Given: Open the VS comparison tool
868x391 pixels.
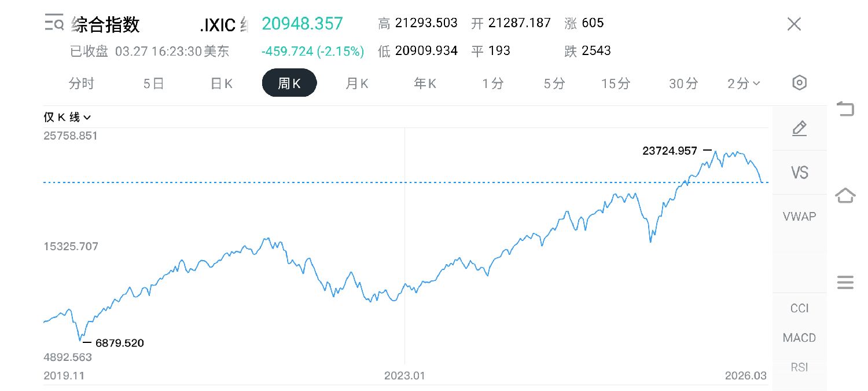Looking at the screenshot, I should coord(799,172).
